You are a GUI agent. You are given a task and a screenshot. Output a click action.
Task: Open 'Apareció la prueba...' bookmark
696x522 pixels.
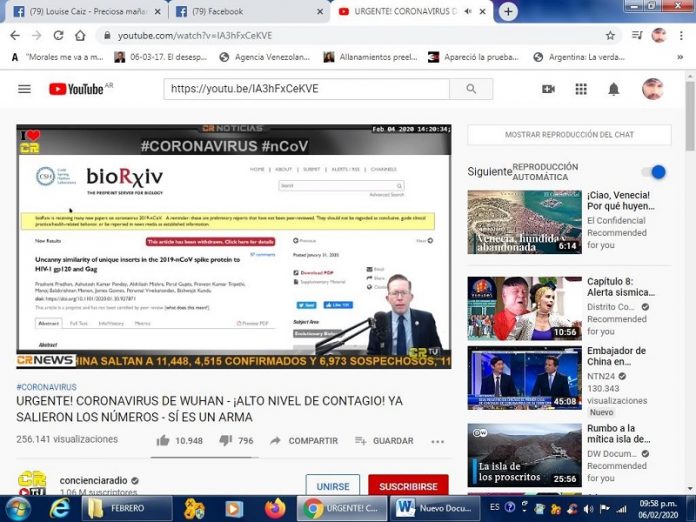(x=473, y=57)
